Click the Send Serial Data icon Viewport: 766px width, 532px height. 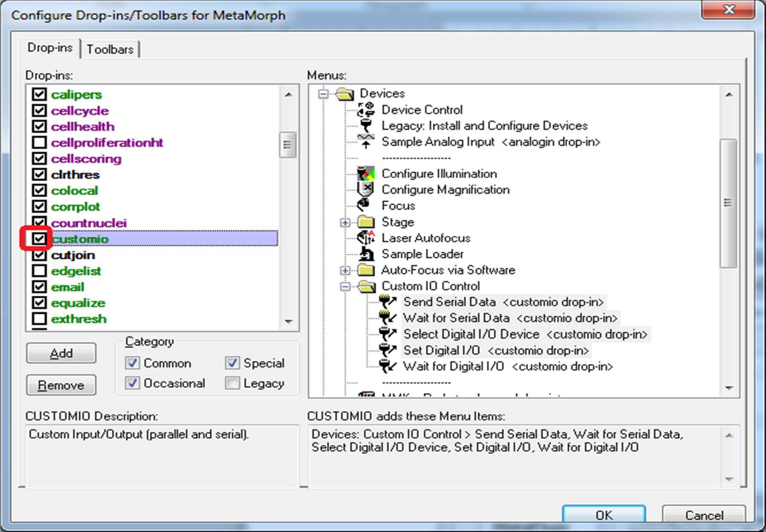coord(387,302)
